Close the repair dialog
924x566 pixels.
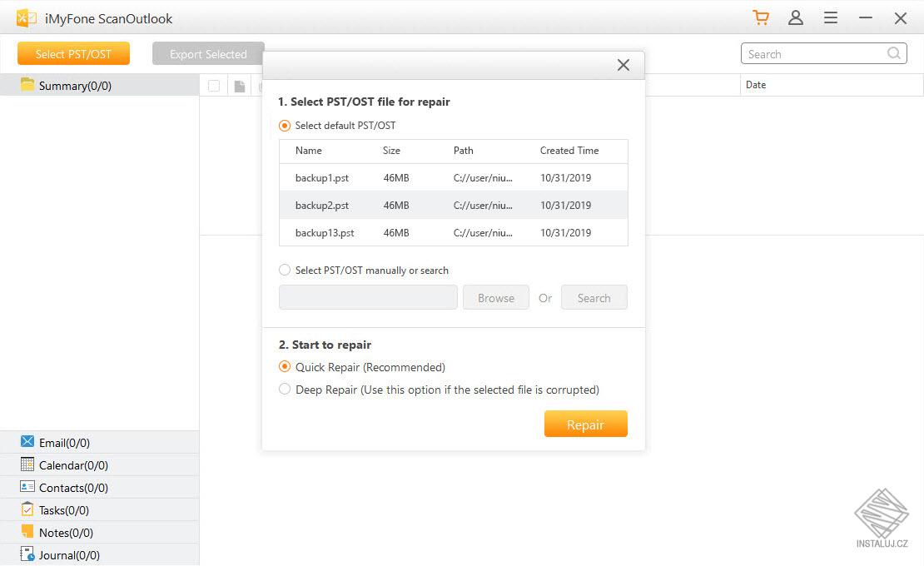tap(623, 65)
